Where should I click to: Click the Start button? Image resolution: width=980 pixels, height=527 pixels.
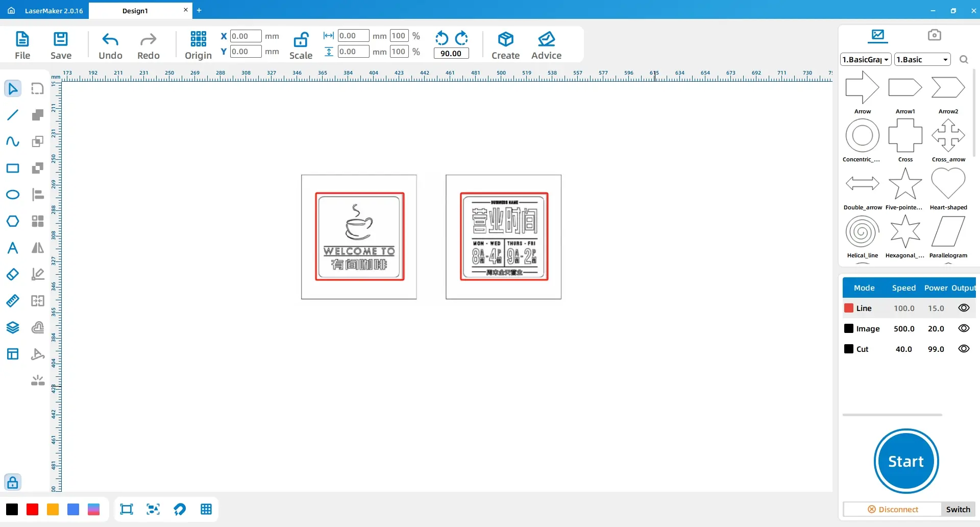pyautogui.click(x=906, y=461)
